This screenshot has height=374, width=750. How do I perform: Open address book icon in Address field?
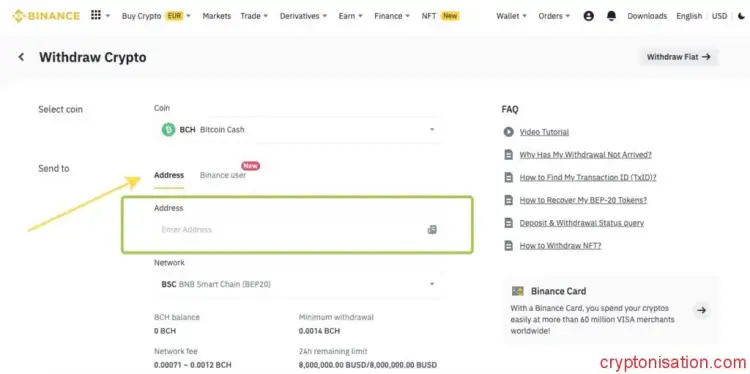[x=432, y=230]
